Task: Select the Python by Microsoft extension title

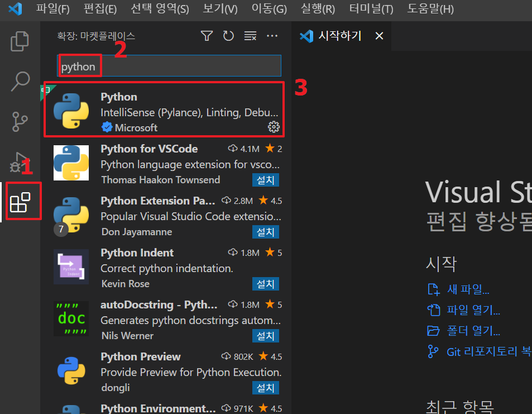Action: coord(119,97)
